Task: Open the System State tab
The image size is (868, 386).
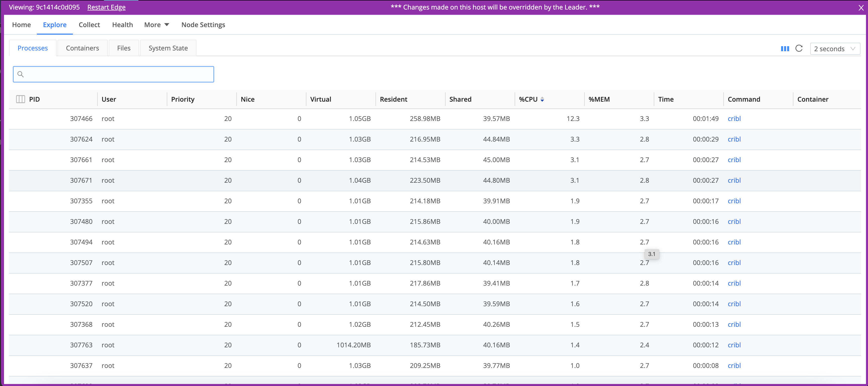Action: [168, 48]
